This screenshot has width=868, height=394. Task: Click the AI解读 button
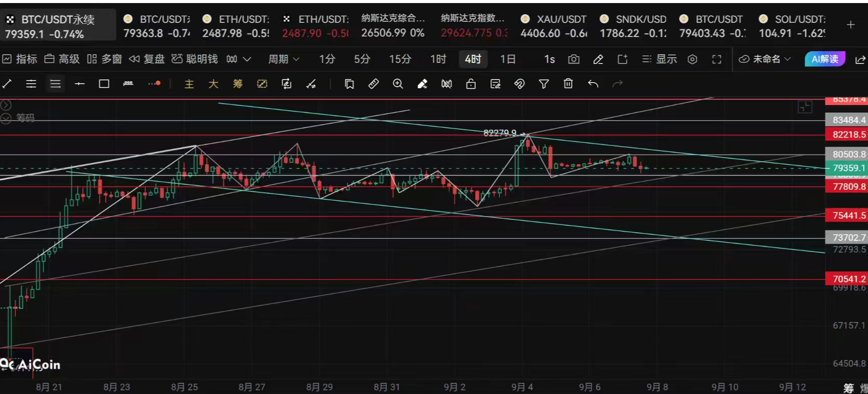(x=824, y=59)
